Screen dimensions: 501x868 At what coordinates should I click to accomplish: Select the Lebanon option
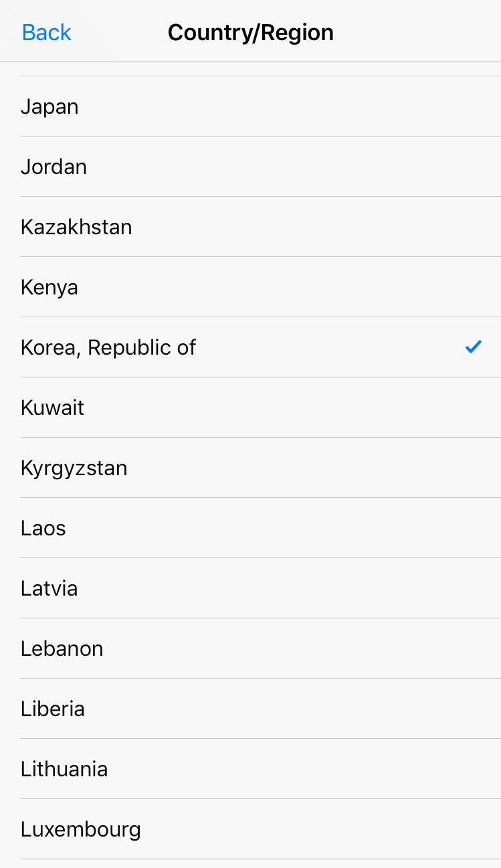coord(62,649)
